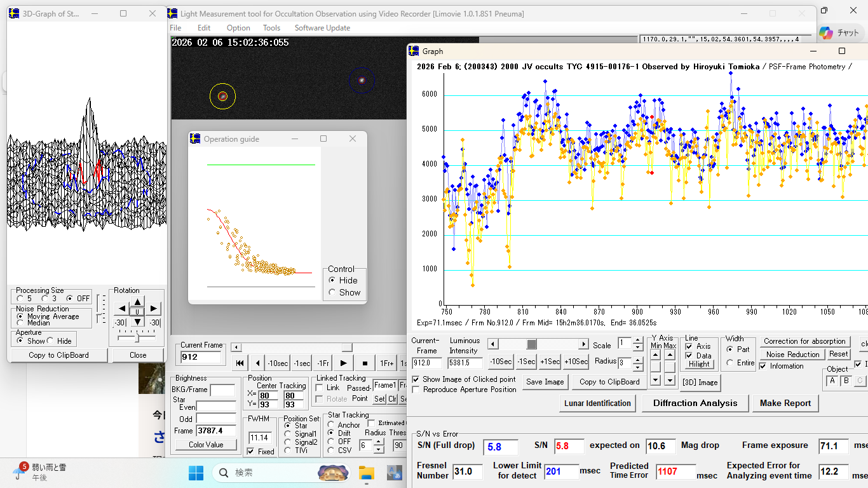The width and height of the screenshot is (868, 488).
Task: Rotate 3D graph up with up arrow
Action: (x=138, y=301)
